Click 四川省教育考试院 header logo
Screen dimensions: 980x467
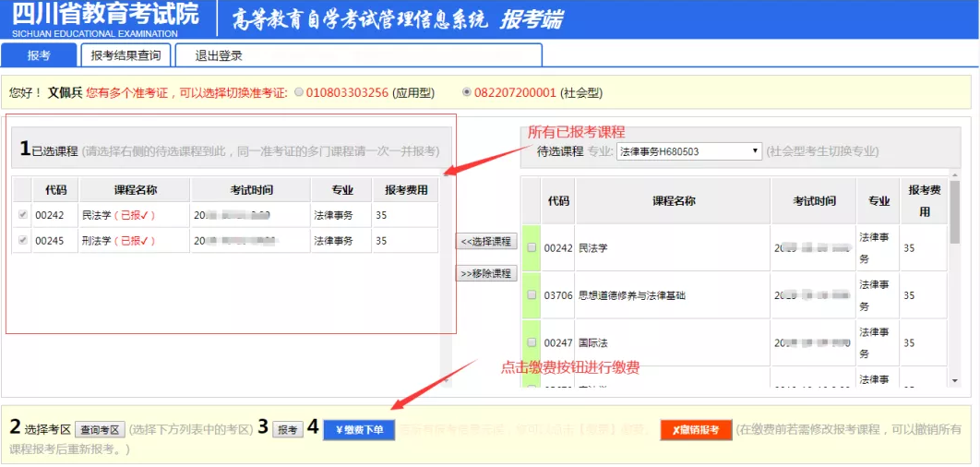click(105, 18)
